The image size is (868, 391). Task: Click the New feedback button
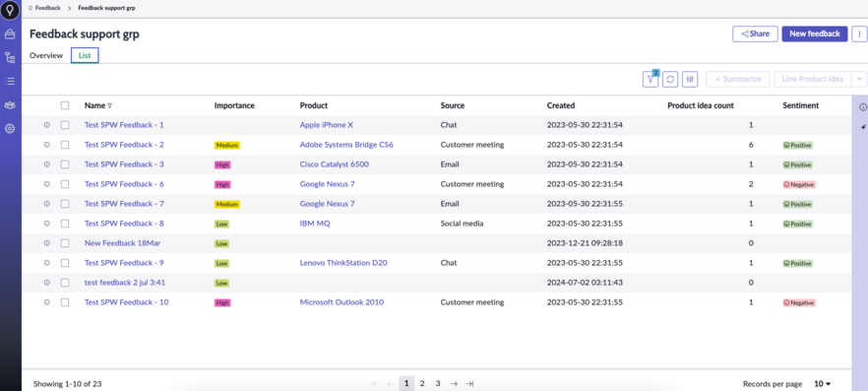(814, 33)
